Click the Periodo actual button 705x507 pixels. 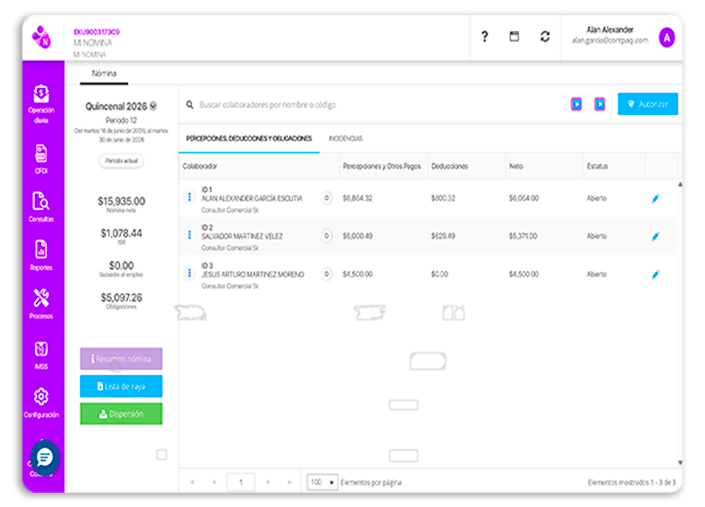121,161
